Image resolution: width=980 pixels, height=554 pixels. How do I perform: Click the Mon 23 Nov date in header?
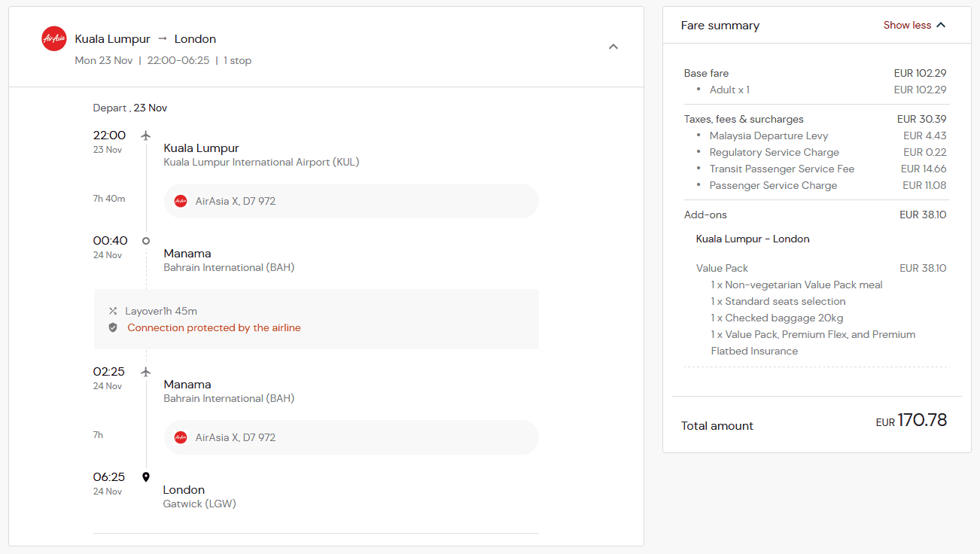tap(104, 60)
